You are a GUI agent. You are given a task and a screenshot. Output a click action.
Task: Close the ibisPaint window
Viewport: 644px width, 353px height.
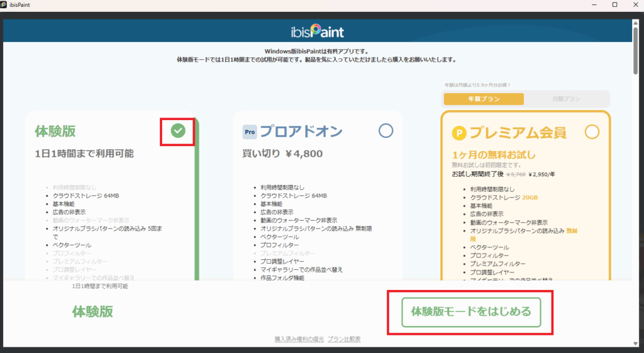[x=635, y=5]
